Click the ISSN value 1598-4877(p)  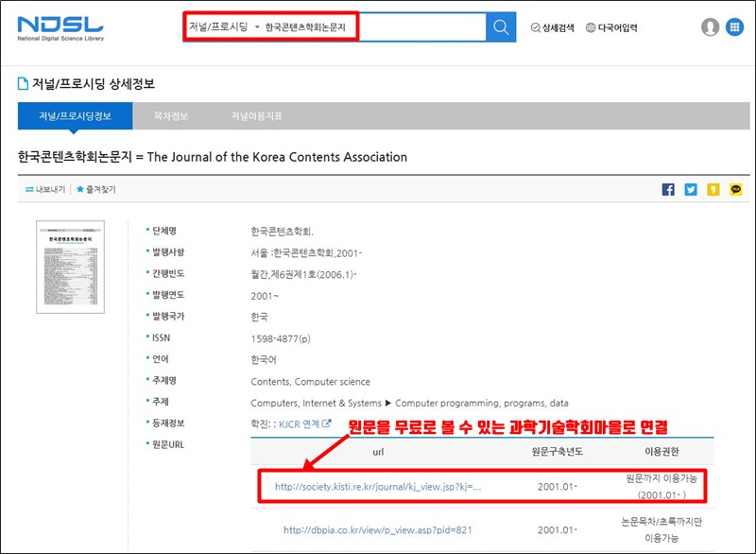tap(281, 338)
